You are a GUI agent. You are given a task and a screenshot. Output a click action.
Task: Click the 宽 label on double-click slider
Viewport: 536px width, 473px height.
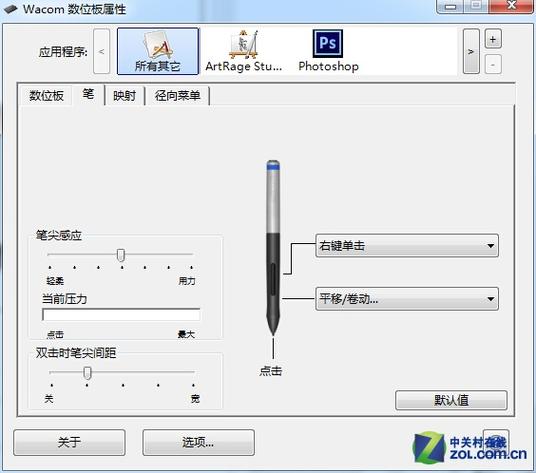click(x=195, y=398)
